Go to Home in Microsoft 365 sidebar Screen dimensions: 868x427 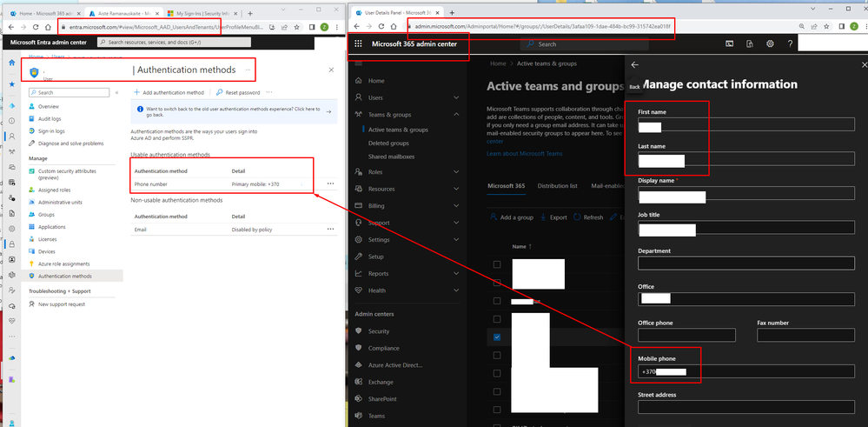pos(376,81)
